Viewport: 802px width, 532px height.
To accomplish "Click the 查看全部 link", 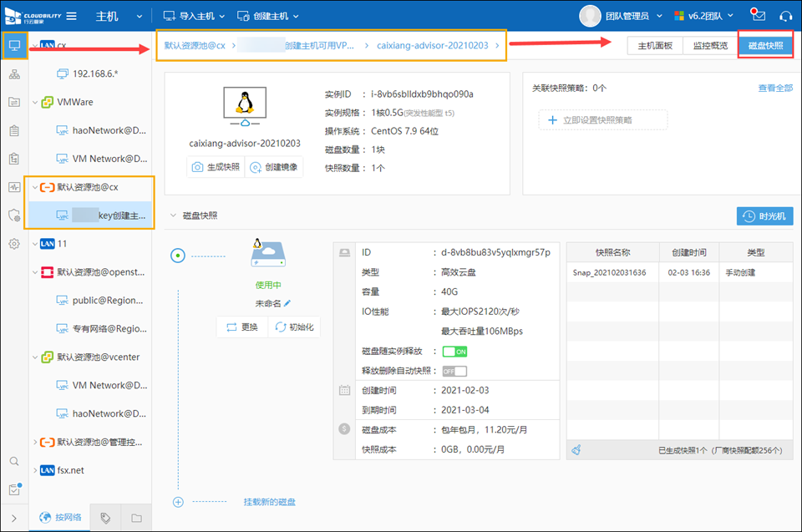I will click(775, 88).
